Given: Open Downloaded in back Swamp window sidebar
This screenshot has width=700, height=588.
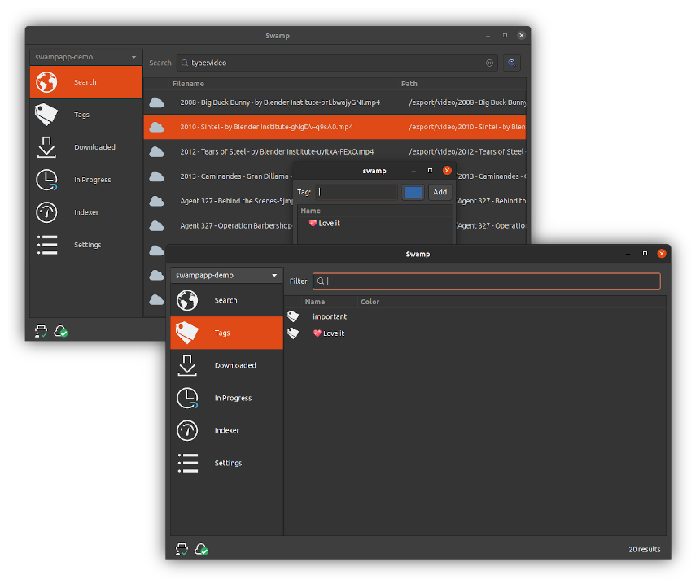Looking at the screenshot, I should (85, 147).
